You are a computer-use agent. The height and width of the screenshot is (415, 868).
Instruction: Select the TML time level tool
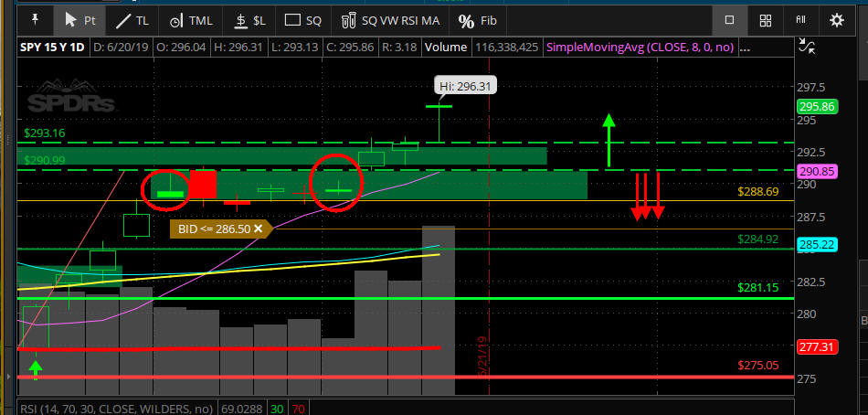[190, 21]
